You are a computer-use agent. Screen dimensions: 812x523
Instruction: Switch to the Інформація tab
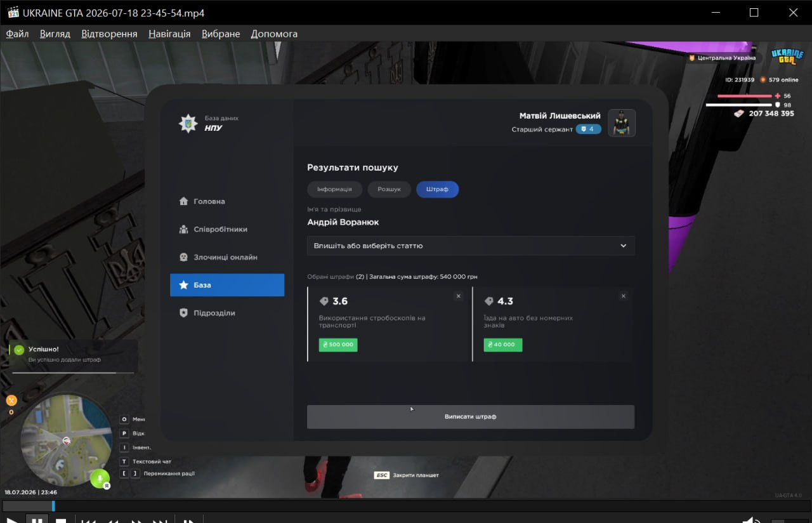coord(335,189)
